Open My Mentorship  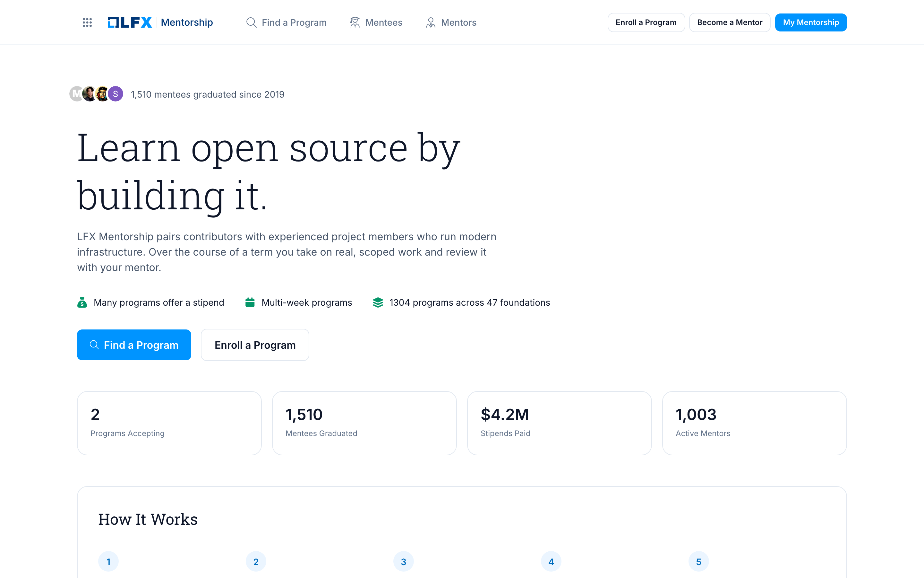tap(811, 22)
